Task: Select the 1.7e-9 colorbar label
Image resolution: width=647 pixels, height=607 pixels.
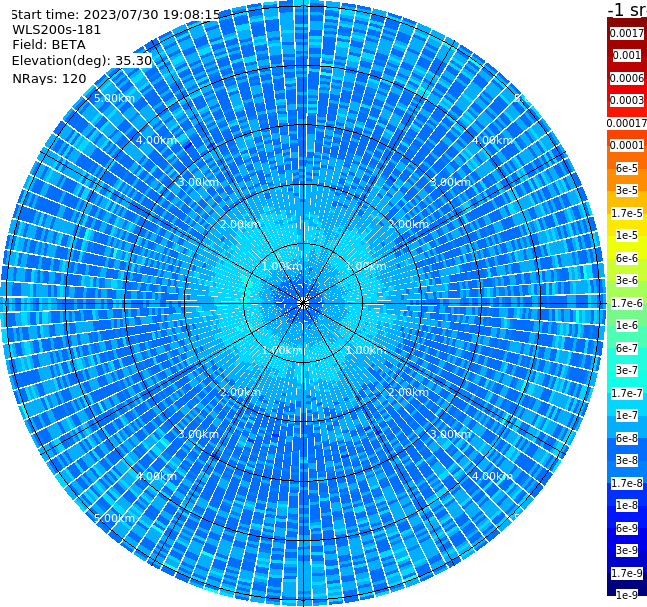Action: [x=627, y=573]
